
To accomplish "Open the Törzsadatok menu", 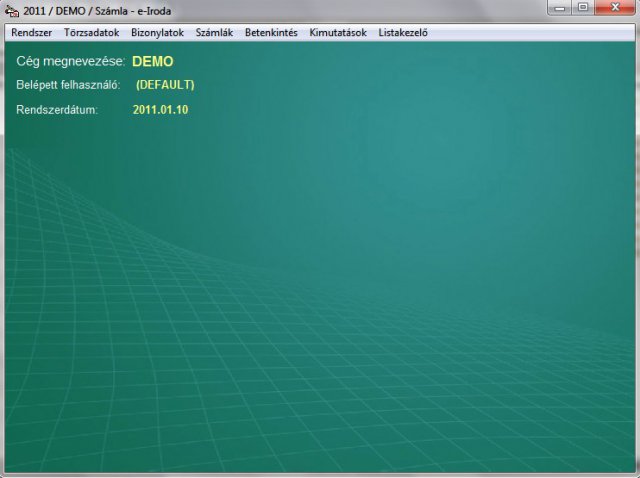I will 92,32.
